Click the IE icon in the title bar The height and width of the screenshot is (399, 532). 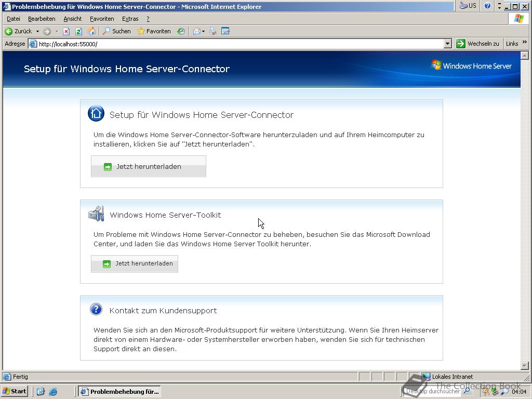coord(6,6)
